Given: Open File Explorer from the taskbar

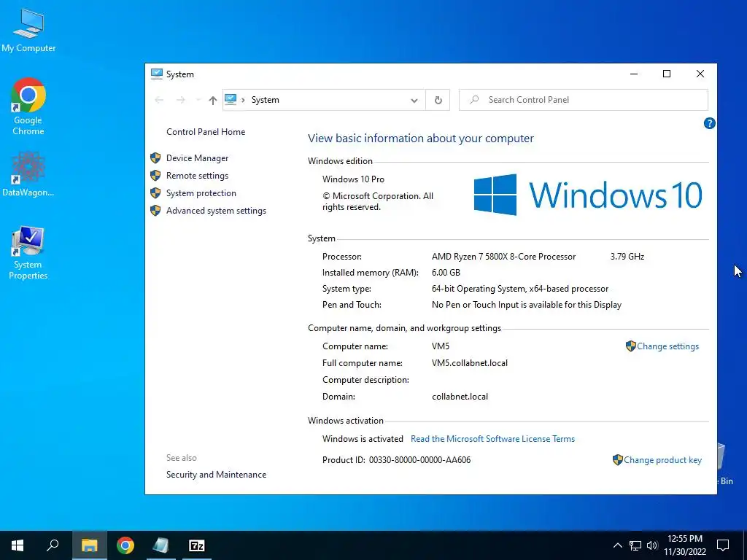Looking at the screenshot, I should coord(89,545).
